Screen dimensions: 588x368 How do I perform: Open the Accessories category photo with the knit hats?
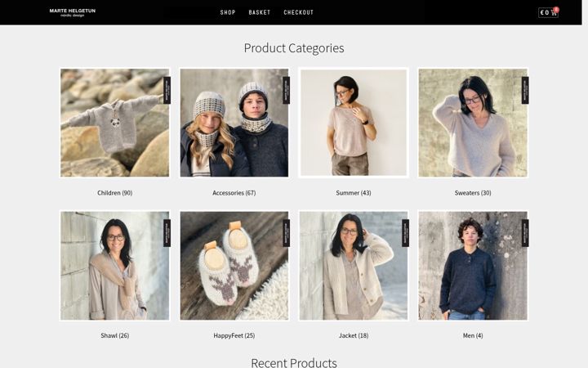point(234,123)
